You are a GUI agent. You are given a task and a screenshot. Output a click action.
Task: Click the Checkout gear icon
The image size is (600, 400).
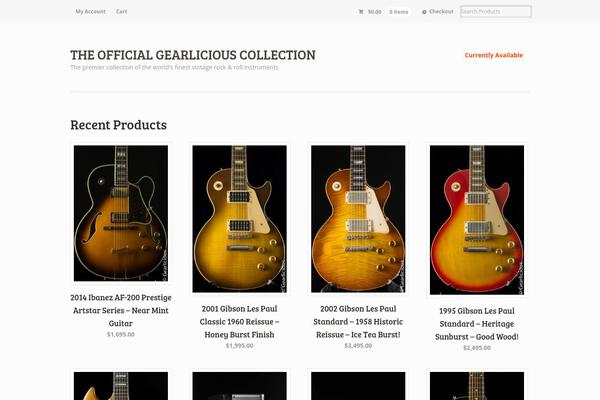[x=424, y=12]
